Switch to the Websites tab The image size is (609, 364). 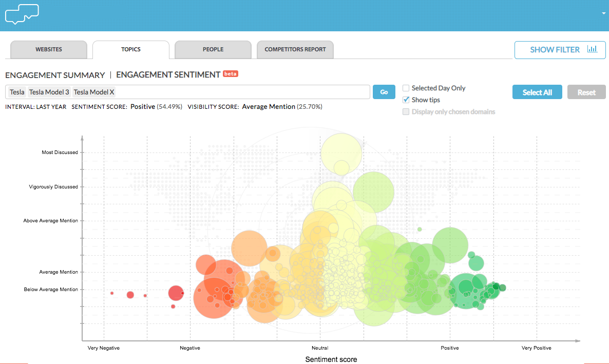(x=49, y=50)
